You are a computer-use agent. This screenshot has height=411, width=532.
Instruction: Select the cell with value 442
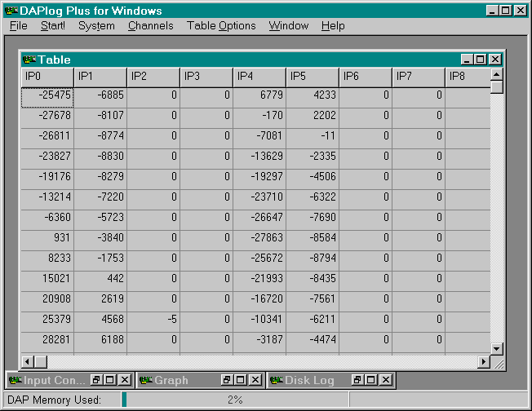(x=100, y=281)
